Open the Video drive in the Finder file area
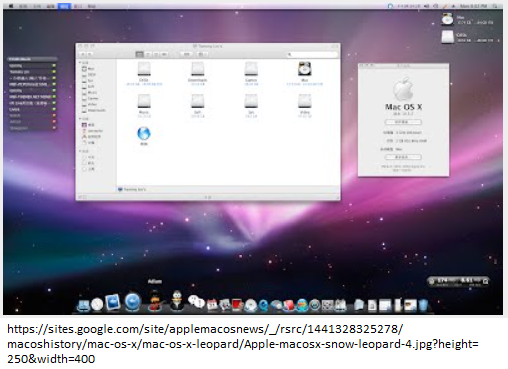The height and width of the screenshot is (369, 508). click(x=304, y=101)
